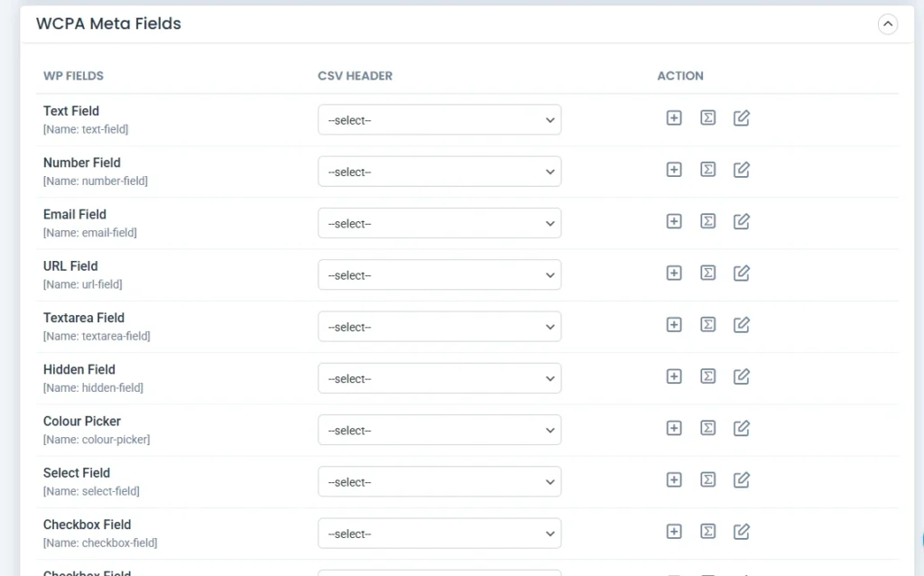Click the sigma icon for Hidden Field row
The image size is (924, 576).
pyautogui.click(x=707, y=376)
